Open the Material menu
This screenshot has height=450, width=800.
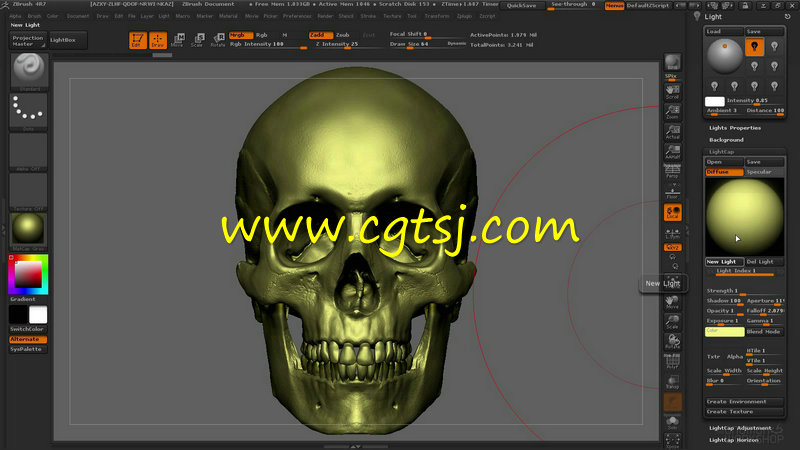[x=228, y=16]
